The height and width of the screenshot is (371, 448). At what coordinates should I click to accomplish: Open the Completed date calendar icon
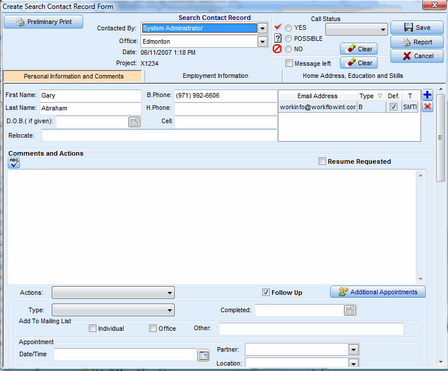(x=350, y=310)
